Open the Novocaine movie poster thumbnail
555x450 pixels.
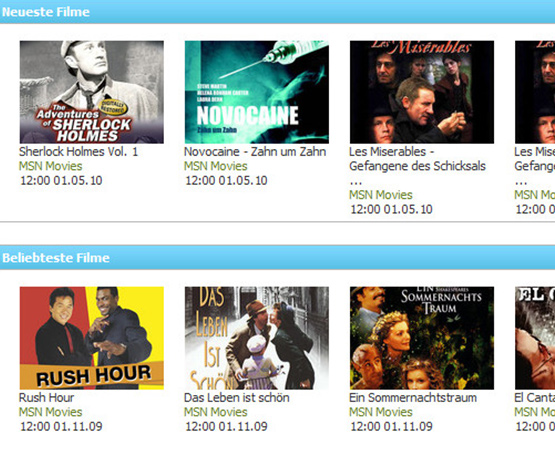tap(257, 92)
